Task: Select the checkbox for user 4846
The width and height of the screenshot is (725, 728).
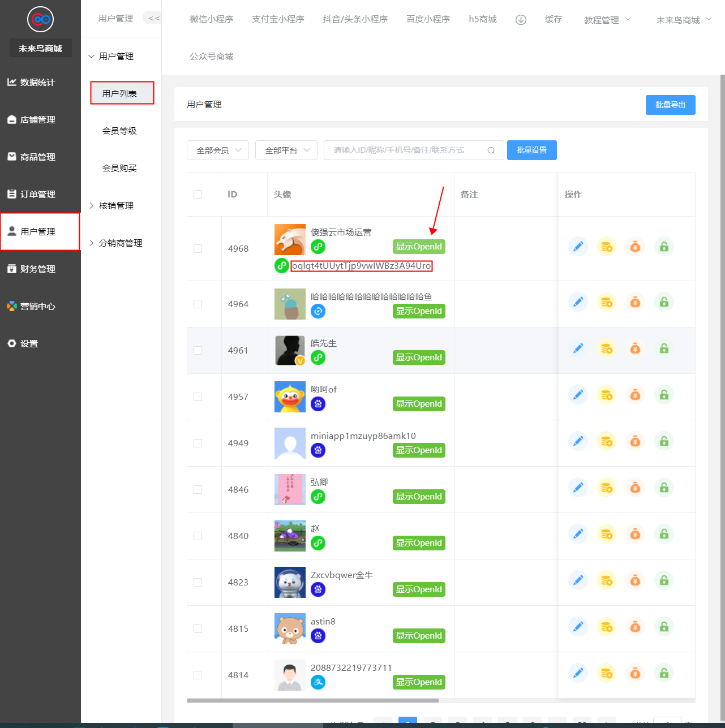Action: click(x=198, y=490)
